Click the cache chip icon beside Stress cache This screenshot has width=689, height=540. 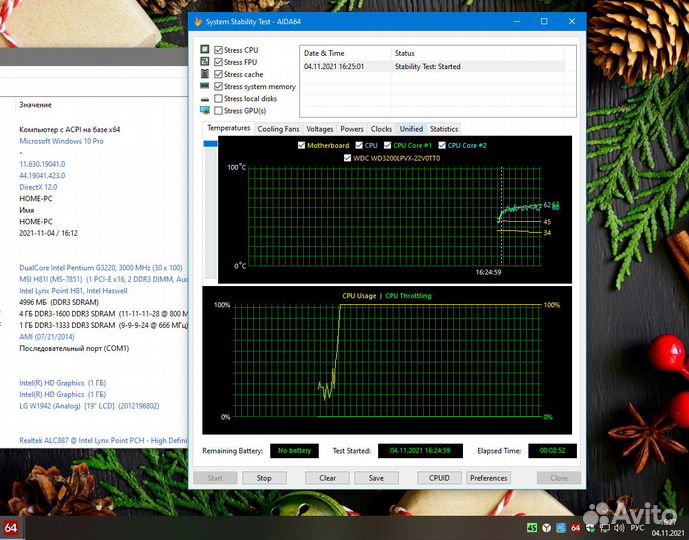pyautogui.click(x=205, y=73)
